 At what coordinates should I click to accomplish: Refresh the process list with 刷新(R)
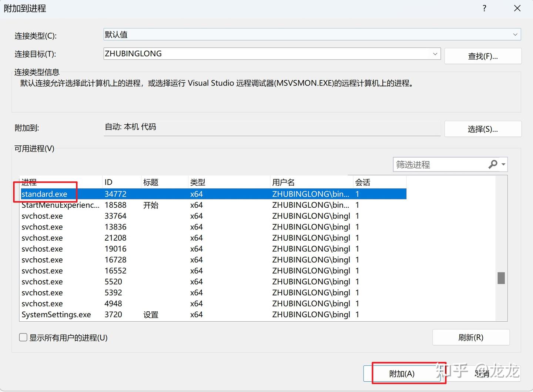point(471,337)
